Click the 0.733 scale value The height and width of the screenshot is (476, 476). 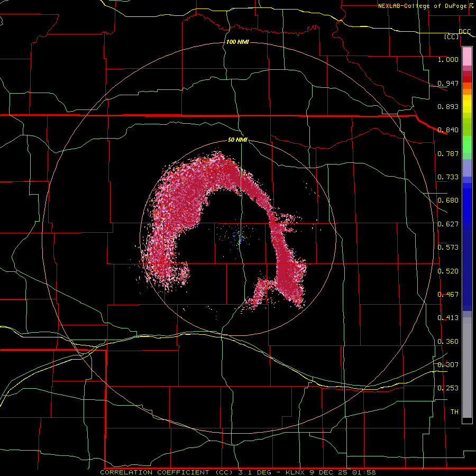pyautogui.click(x=448, y=177)
